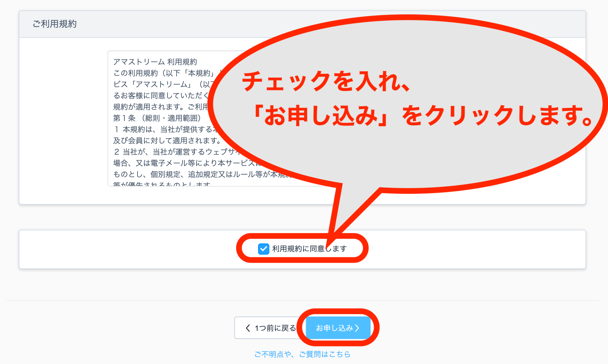The height and width of the screenshot is (364, 608).
Task: Click the お申し込み button
Action: pyautogui.click(x=338, y=328)
